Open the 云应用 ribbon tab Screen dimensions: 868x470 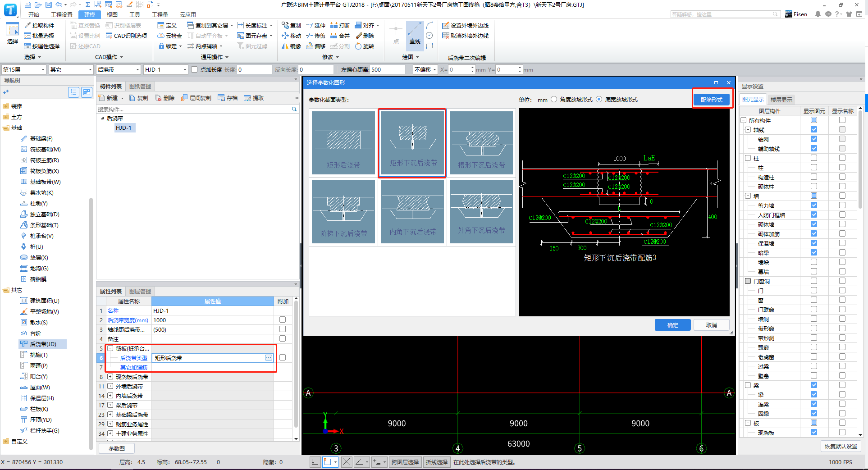[x=188, y=14]
